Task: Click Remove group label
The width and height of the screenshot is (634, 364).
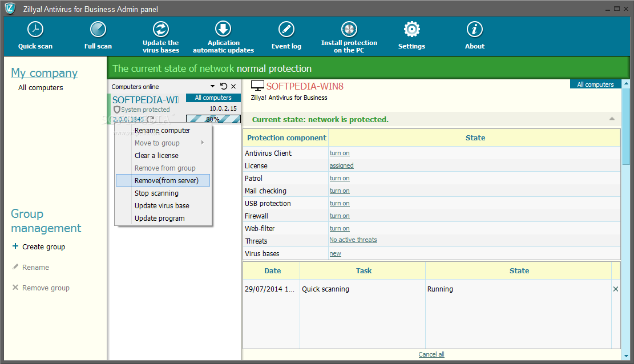Action: pyautogui.click(x=46, y=288)
